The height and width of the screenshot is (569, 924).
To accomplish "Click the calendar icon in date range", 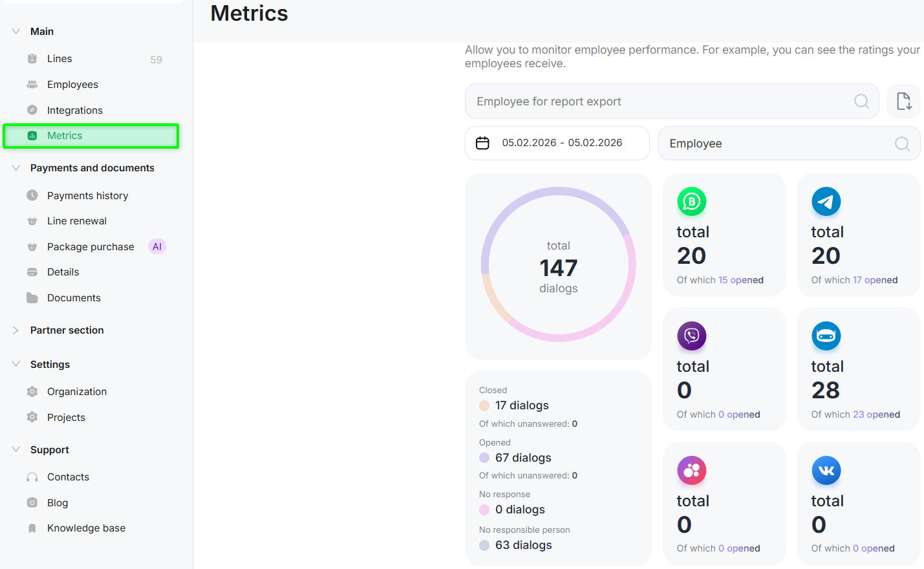I will (x=482, y=143).
